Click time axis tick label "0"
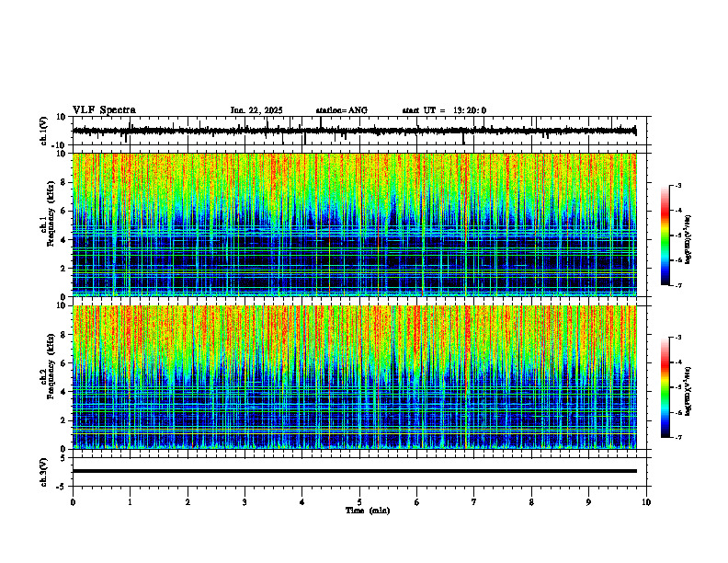The width and height of the screenshot is (728, 563). point(73,502)
